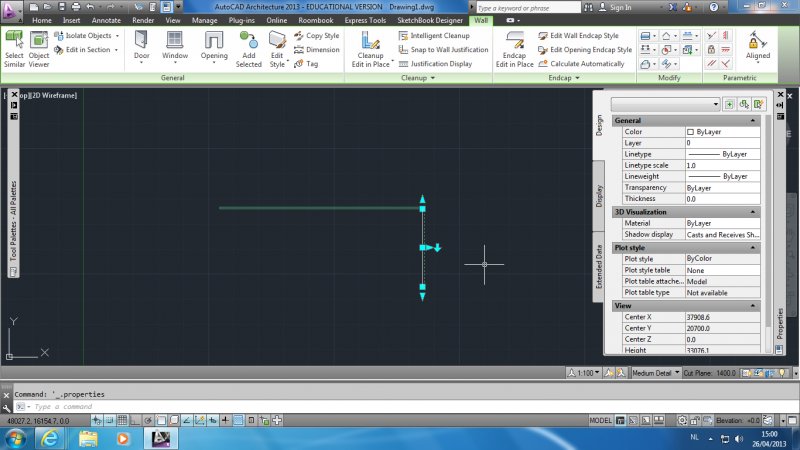Screen dimensions: 800x450
Task: Open the Object Viewer
Action: (39, 49)
